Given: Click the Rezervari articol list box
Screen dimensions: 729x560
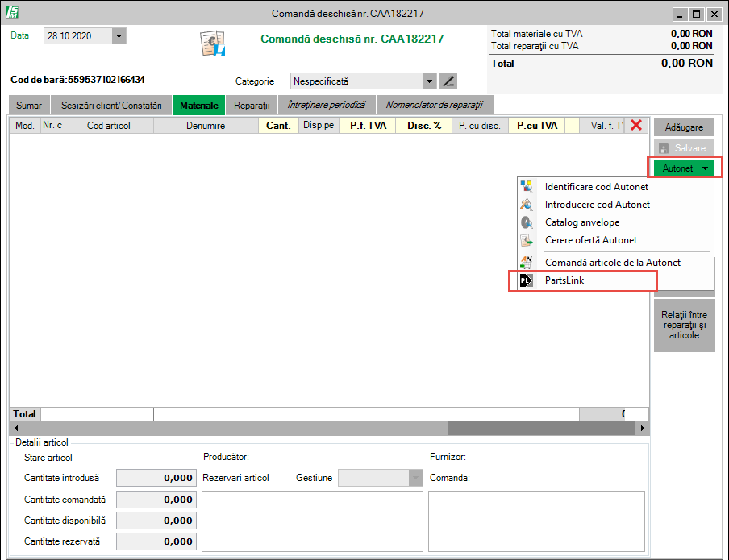Looking at the screenshot, I should [x=312, y=521].
